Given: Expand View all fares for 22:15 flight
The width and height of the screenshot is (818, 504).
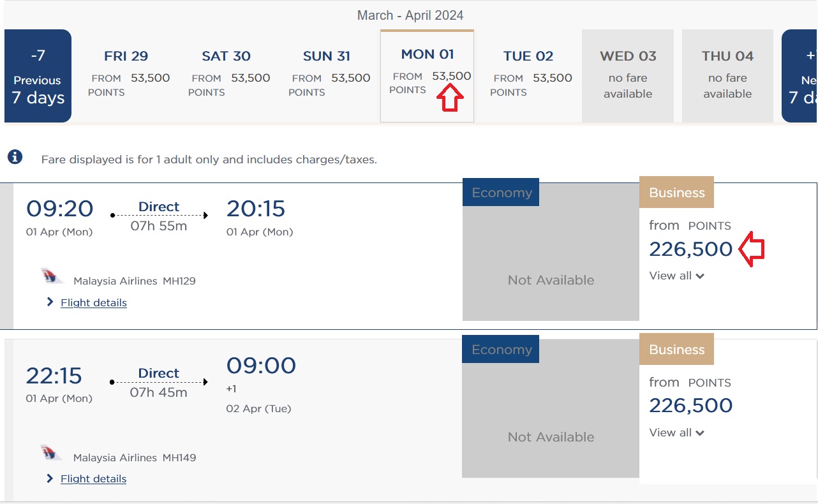Looking at the screenshot, I should [x=676, y=433].
